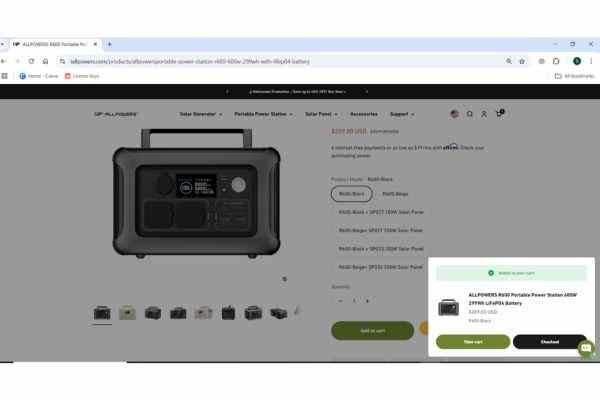Open the live chat bubble widget

pos(586,349)
